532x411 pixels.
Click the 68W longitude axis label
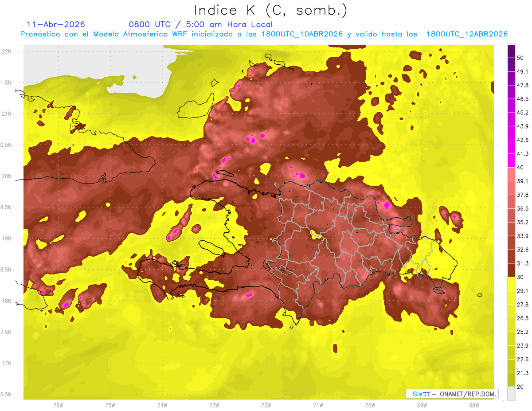point(473,405)
